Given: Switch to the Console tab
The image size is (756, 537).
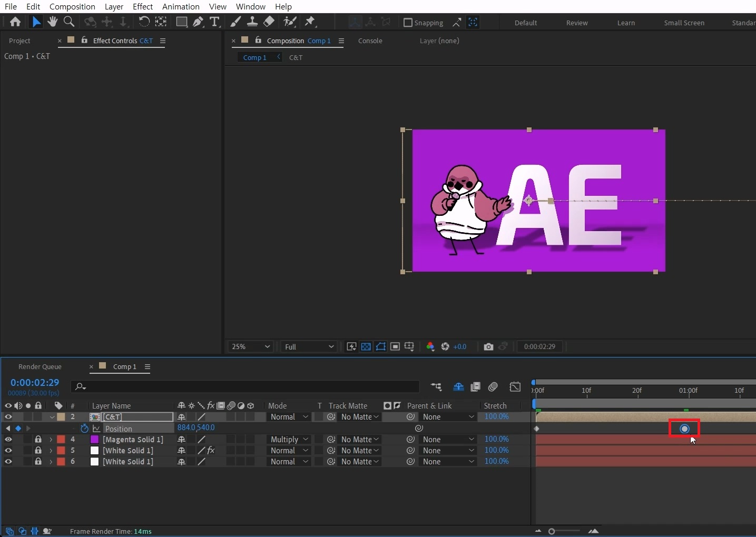Looking at the screenshot, I should 370,41.
